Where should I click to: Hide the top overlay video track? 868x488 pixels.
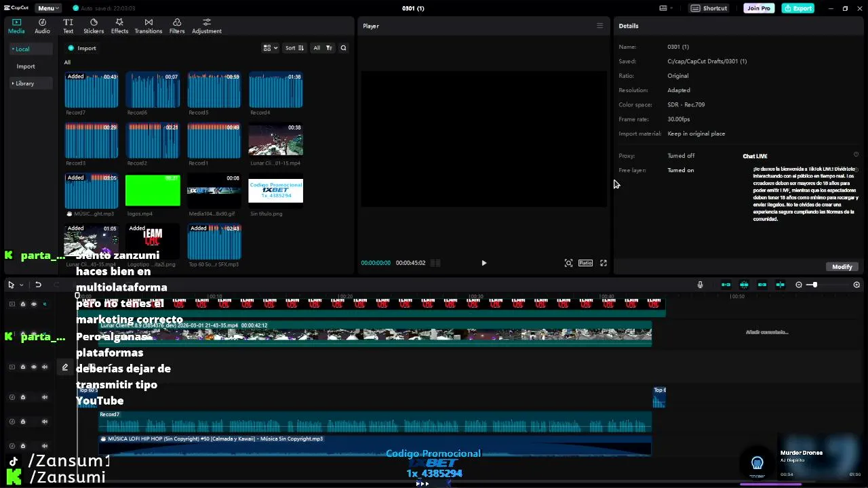coord(33,304)
